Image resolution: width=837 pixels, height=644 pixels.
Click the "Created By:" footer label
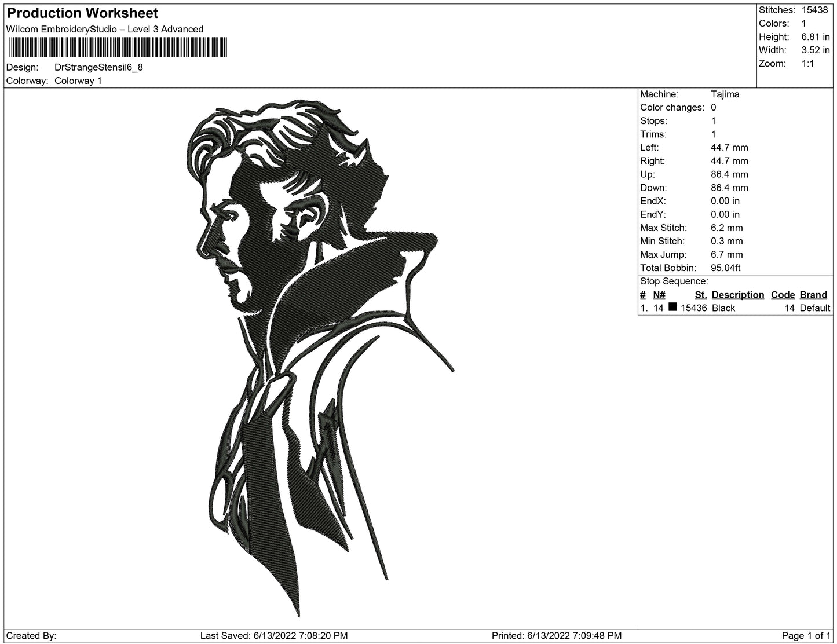[31, 636]
